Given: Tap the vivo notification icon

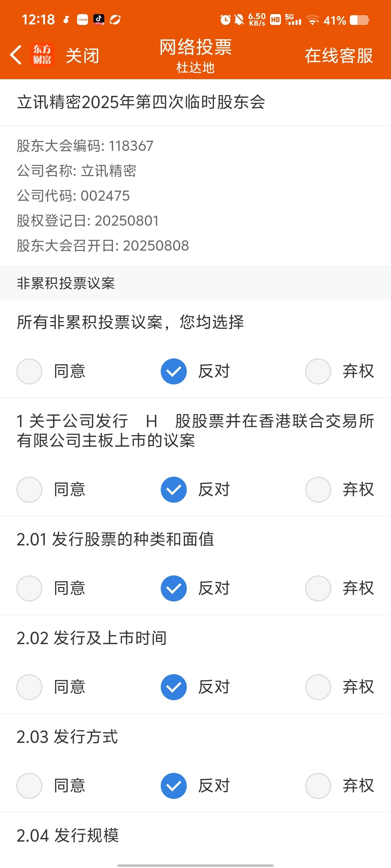Looking at the screenshot, I should (x=83, y=20).
